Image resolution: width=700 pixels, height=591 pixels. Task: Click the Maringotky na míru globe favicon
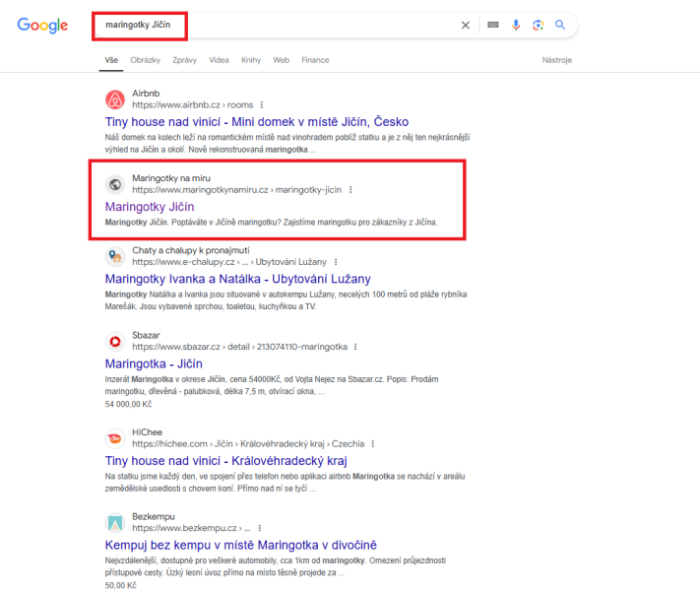[x=115, y=184]
